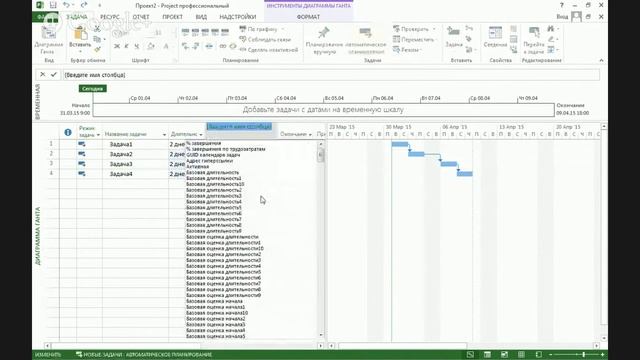
Task: Click the font color A icon
Action: click(166, 46)
